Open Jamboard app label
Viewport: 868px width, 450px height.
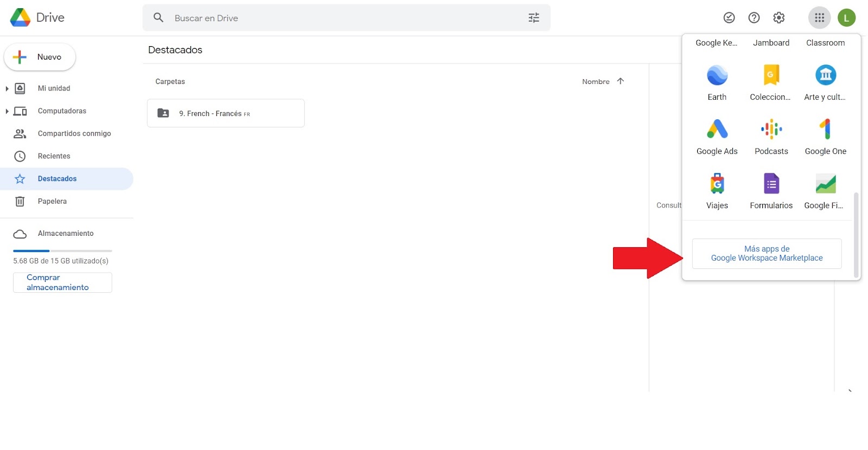pos(771,43)
